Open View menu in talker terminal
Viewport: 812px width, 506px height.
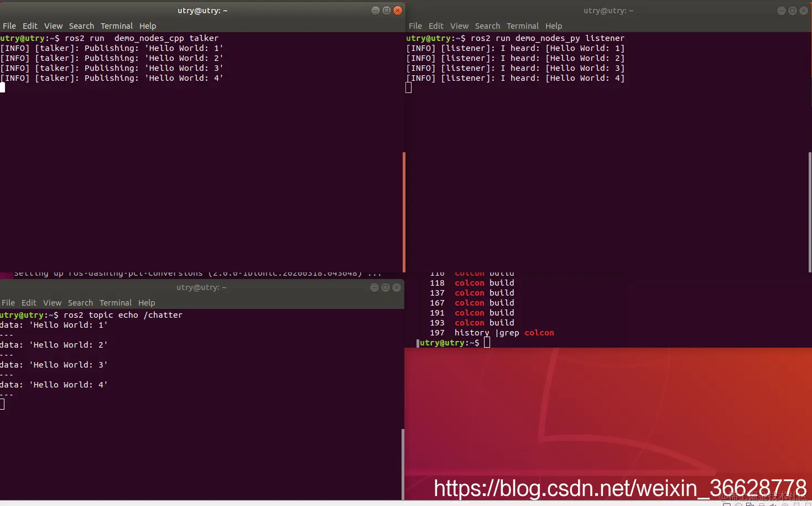click(x=53, y=26)
